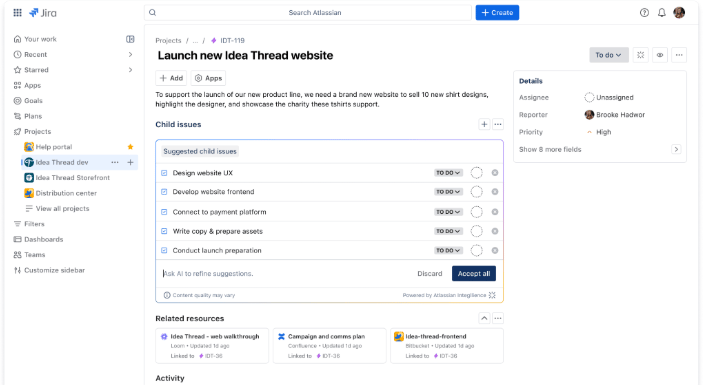Screen dimensions: 703x388
Task: Expand the Starred menu chevron
Action: (130, 70)
